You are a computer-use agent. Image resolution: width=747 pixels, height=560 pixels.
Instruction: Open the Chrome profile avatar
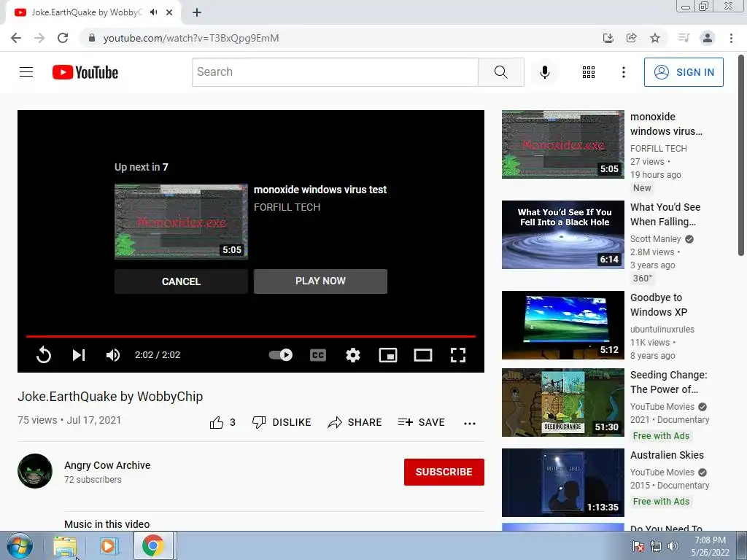pos(708,38)
